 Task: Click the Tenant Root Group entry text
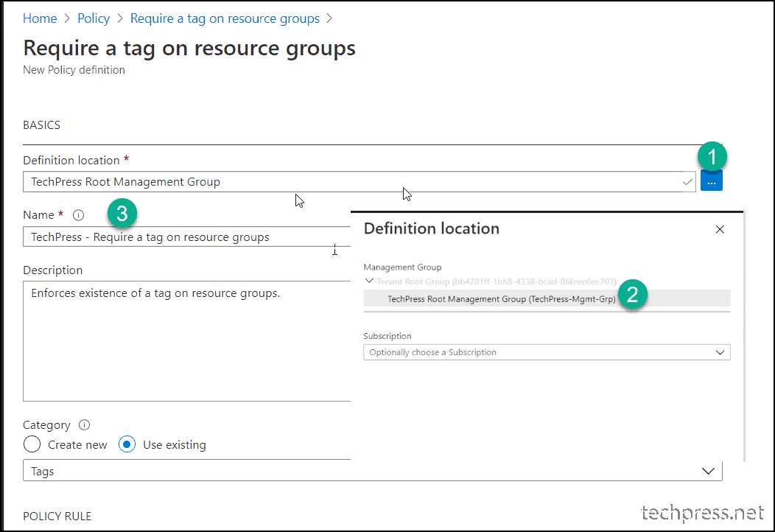497,281
